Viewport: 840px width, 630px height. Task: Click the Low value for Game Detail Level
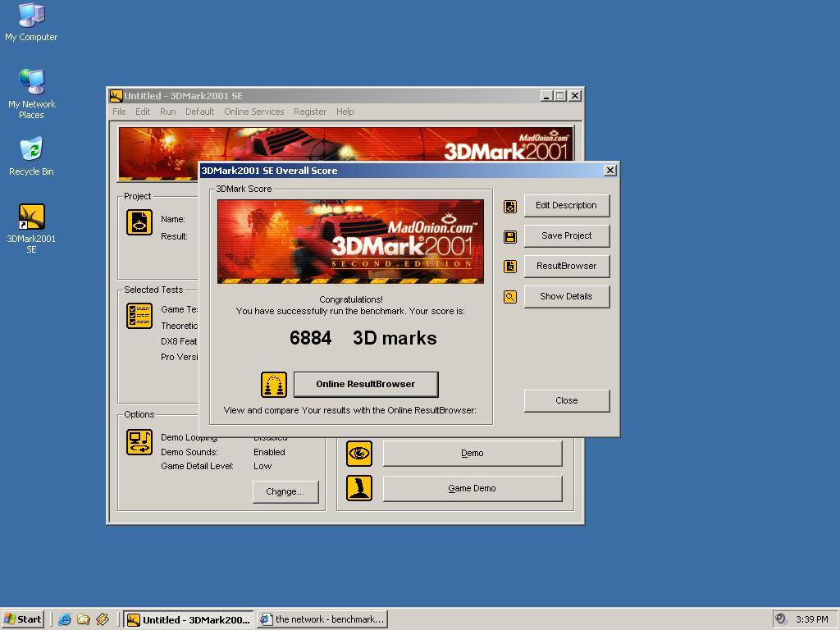point(262,466)
